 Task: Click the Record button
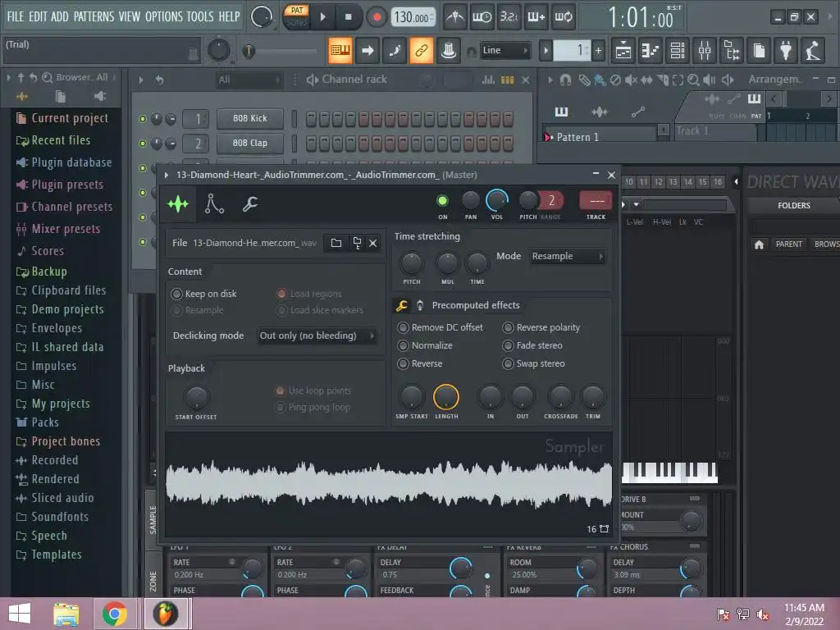(x=377, y=17)
